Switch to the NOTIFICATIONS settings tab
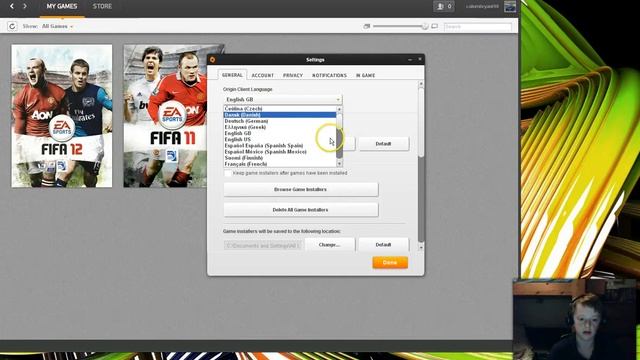Screen dimensions: 640x360 tap(329, 76)
